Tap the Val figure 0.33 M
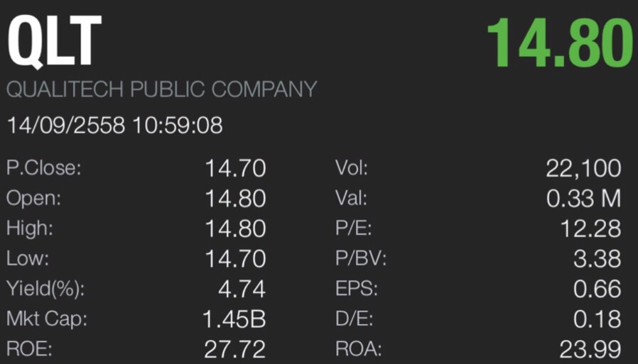Viewport: 638px width, 364px height. click(583, 198)
